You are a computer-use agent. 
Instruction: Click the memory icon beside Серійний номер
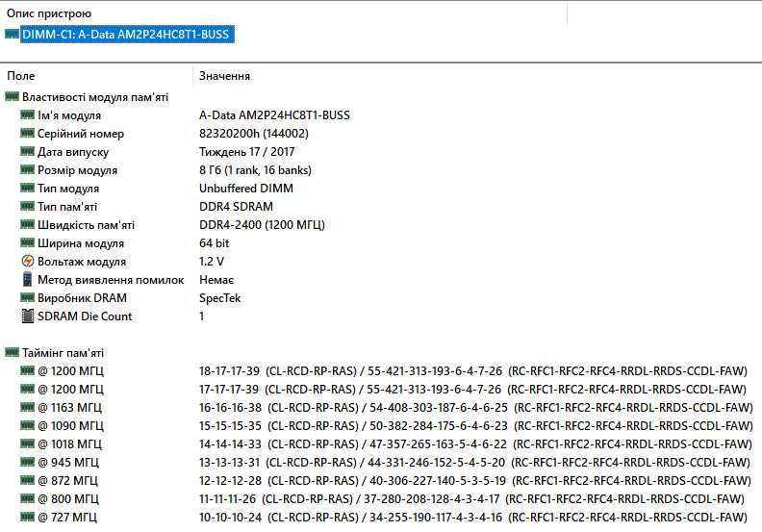click(x=27, y=133)
